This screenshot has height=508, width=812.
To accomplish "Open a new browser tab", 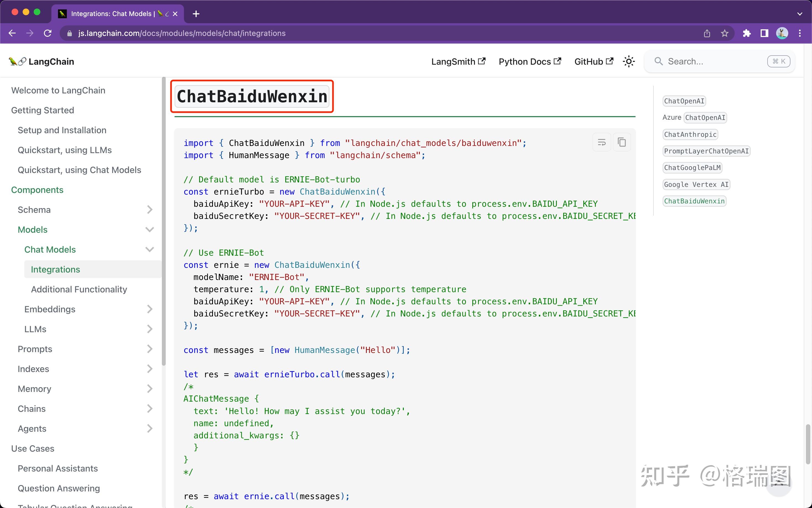I will pos(196,14).
